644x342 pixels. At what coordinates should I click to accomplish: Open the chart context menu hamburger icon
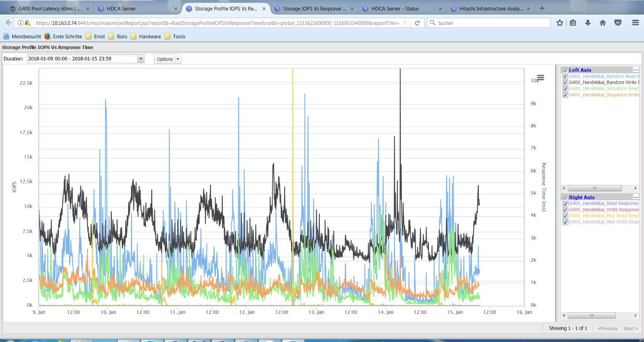pyautogui.click(x=540, y=77)
